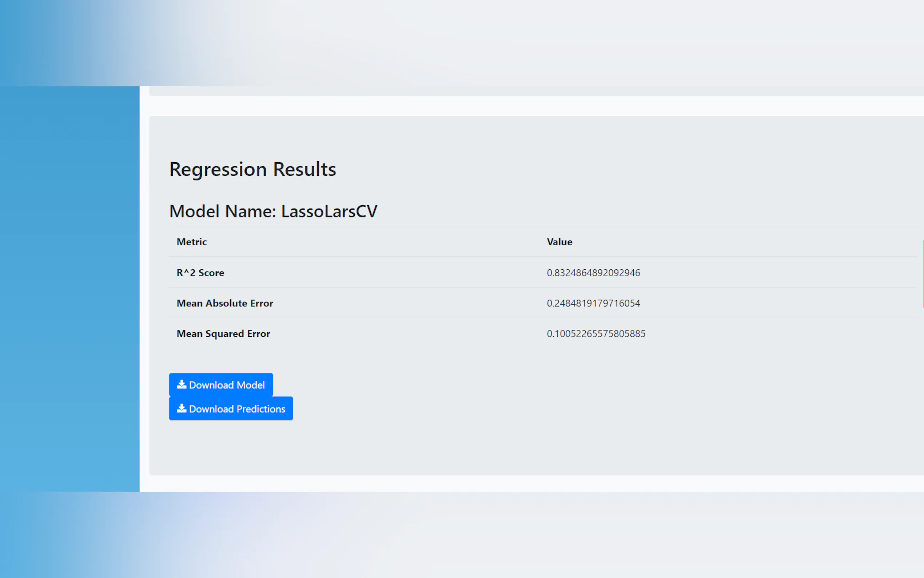Click the Metric column header
This screenshot has width=924, height=578.
tap(191, 242)
